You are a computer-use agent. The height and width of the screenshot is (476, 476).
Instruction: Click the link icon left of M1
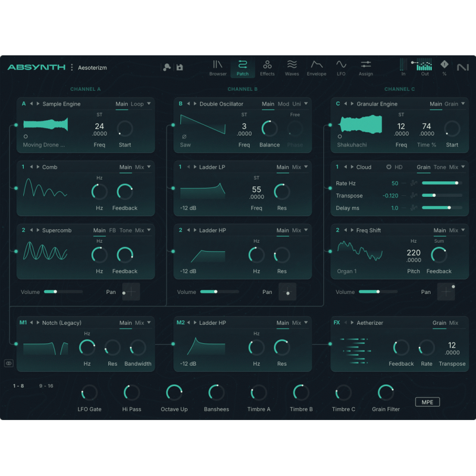pos(9,363)
